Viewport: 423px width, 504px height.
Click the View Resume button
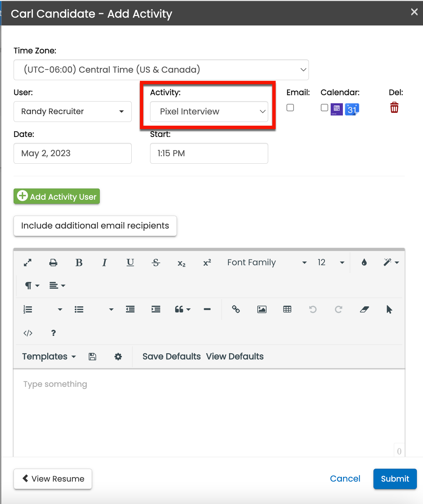[53, 479]
